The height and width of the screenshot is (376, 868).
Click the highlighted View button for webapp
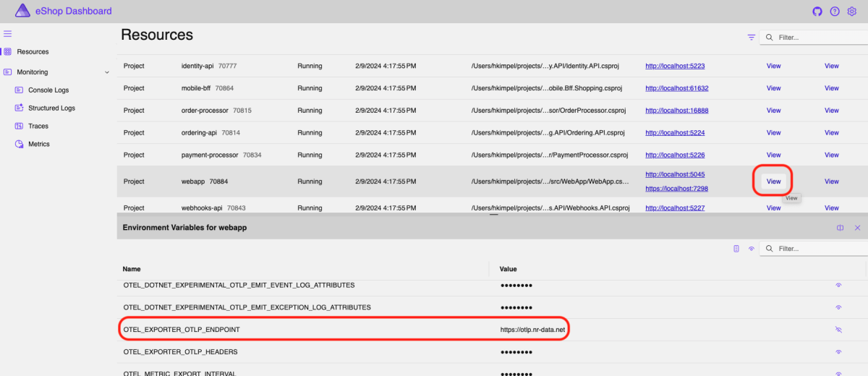point(773,181)
